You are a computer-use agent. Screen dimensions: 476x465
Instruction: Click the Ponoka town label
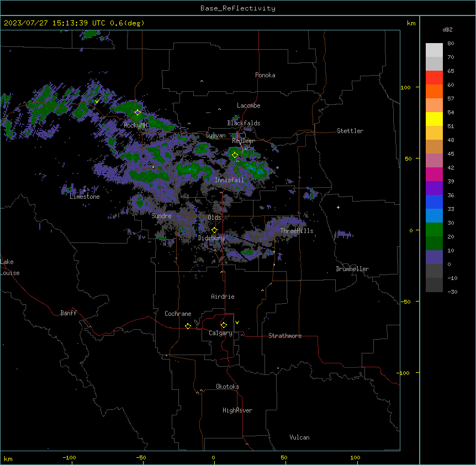pyautogui.click(x=265, y=75)
